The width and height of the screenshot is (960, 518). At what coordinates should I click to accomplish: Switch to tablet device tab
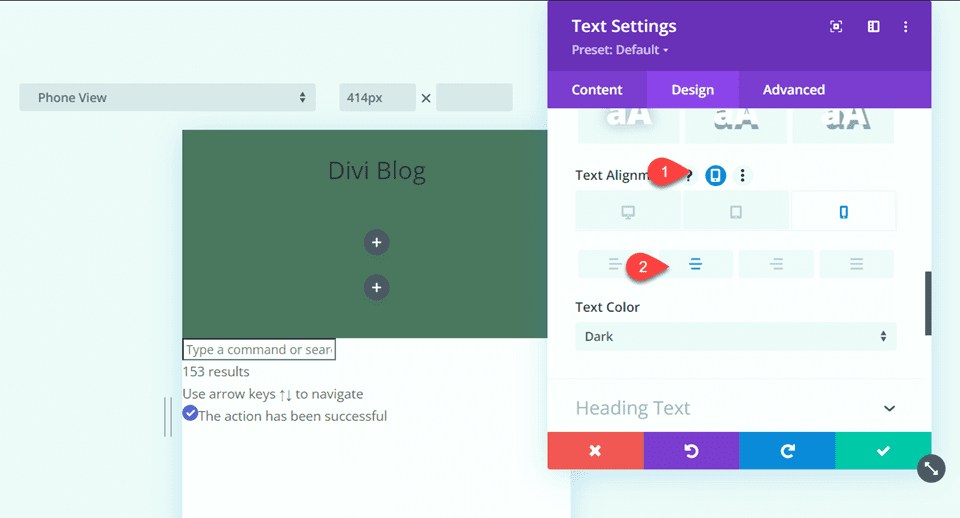[x=736, y=211]
